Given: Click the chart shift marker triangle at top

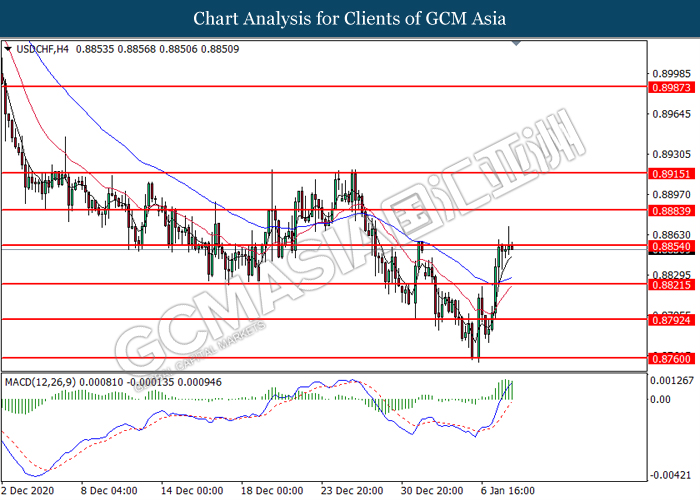Looking at the screenshot, I should [517, 43].
